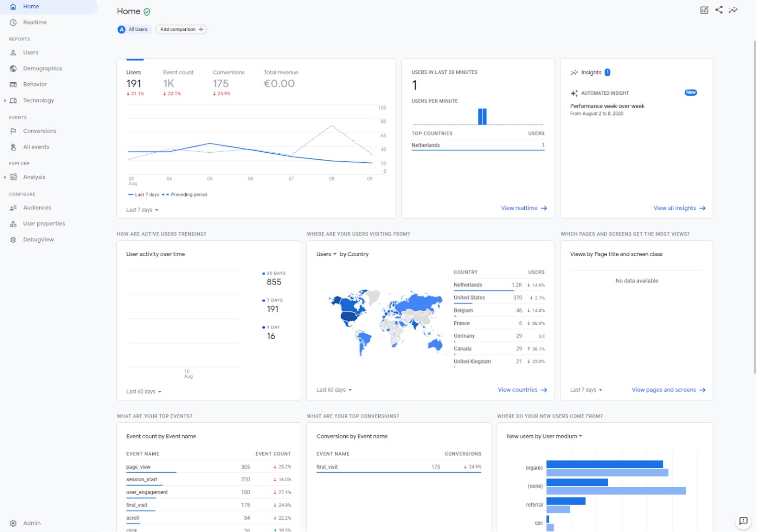Screen dimensions: 757x532
Task: Open the Last 7 days dropdown under the users chart
Action: point(142,210)
